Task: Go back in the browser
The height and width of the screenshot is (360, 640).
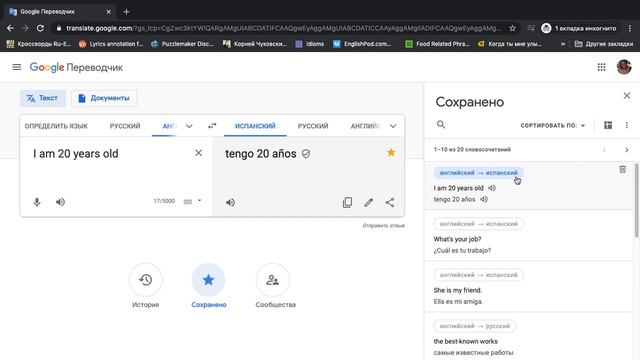Action: (x=10, y=28)
